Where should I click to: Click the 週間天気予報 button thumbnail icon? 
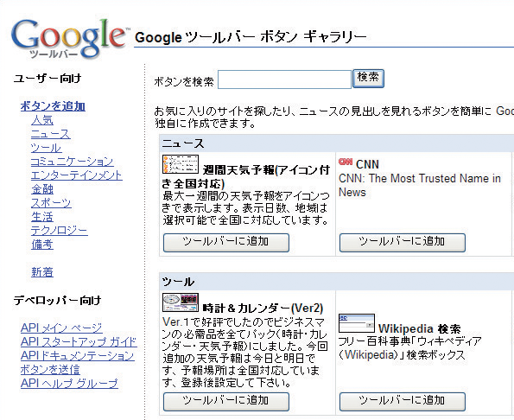[x=181, y=164]
